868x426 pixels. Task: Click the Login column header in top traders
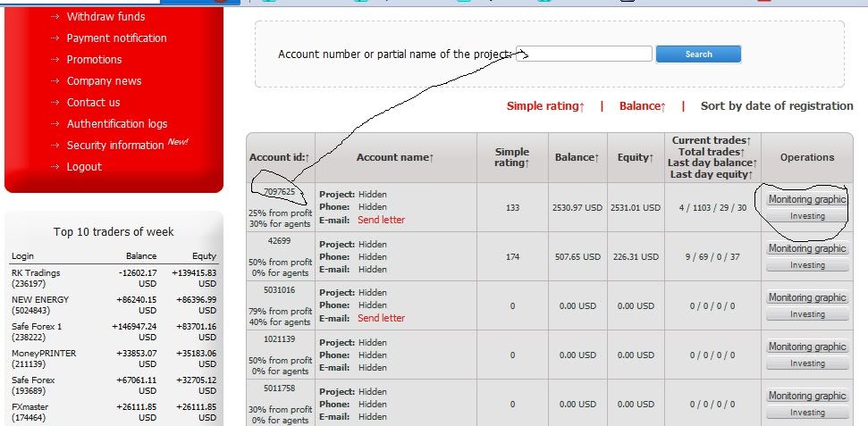[x=22, y=256]
